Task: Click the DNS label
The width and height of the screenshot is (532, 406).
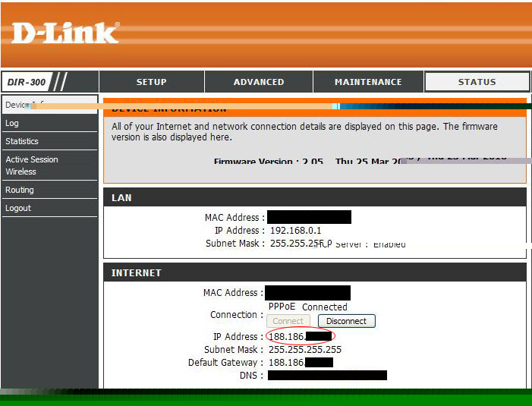Action: [251, 376]
